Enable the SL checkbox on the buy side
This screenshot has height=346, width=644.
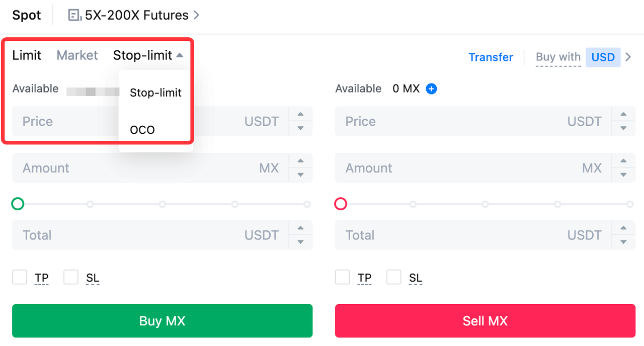[71, 277]
